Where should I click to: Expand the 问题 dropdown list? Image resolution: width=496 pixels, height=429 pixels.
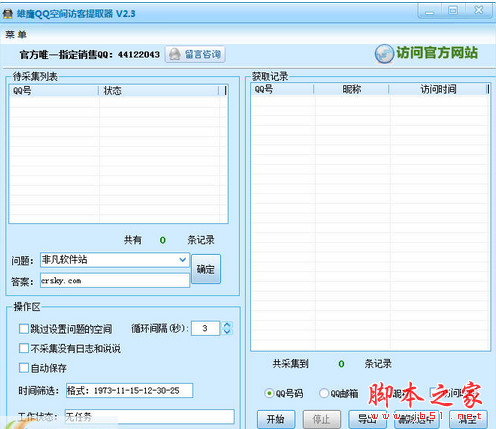click(182, 260)
